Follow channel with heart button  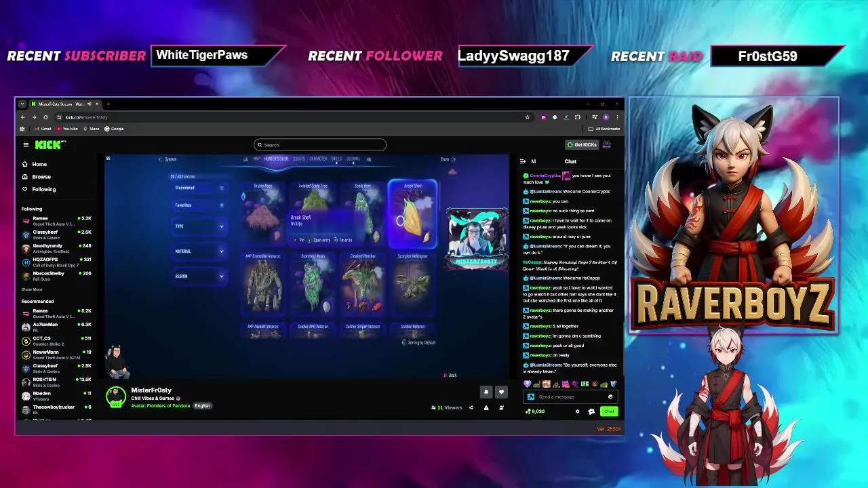click(x=501, y=392)
